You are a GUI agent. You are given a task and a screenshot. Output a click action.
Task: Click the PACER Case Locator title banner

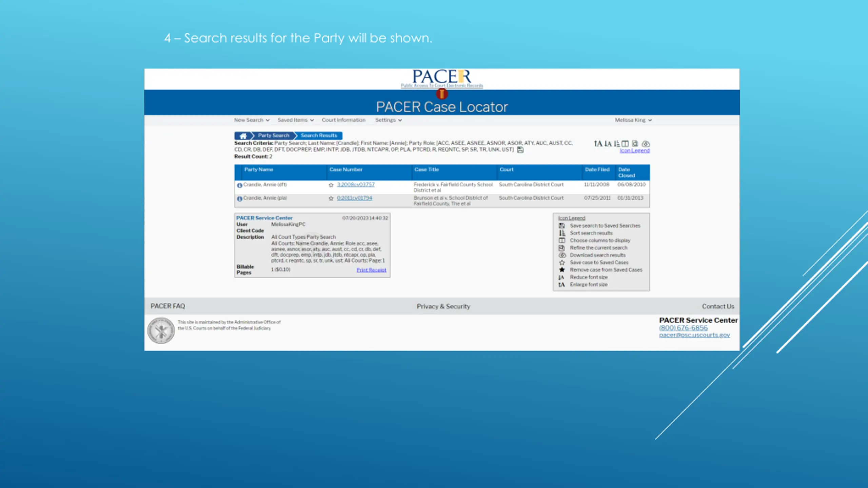[442, 107]
